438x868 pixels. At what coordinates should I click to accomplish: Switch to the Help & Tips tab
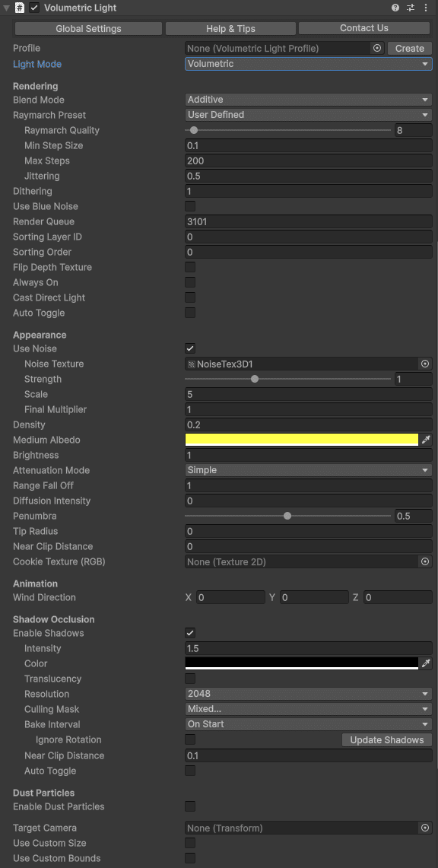[x=229, y=28]
